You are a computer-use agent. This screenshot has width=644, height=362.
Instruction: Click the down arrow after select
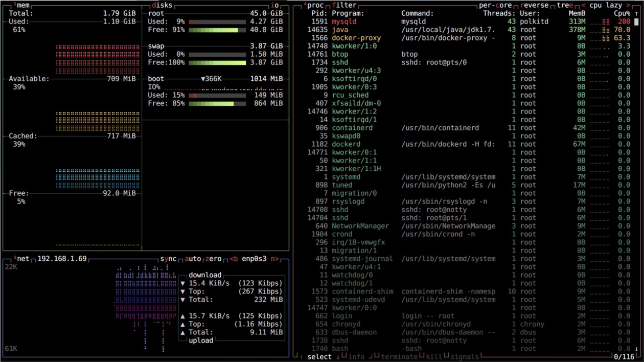(x=338, y=357)
